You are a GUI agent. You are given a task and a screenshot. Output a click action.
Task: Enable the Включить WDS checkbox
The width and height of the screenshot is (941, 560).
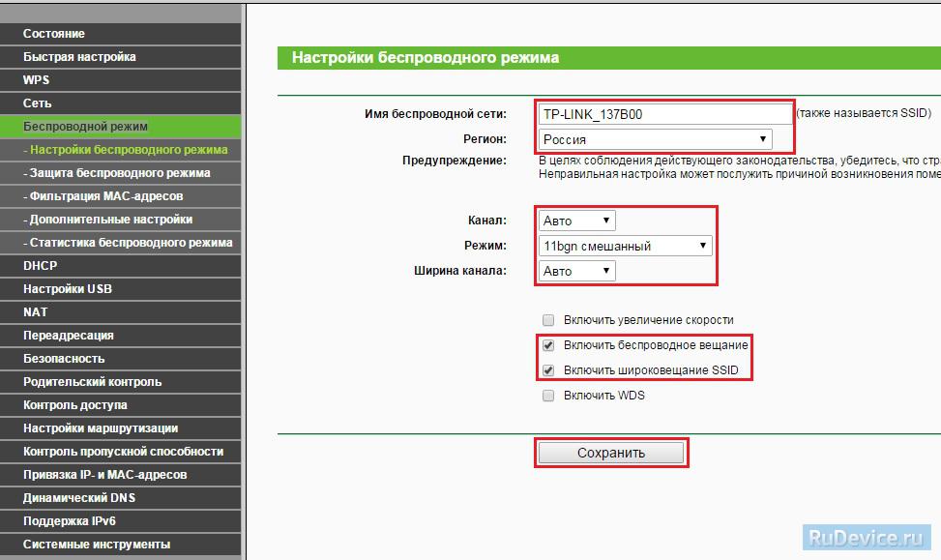tap(548, 396)
